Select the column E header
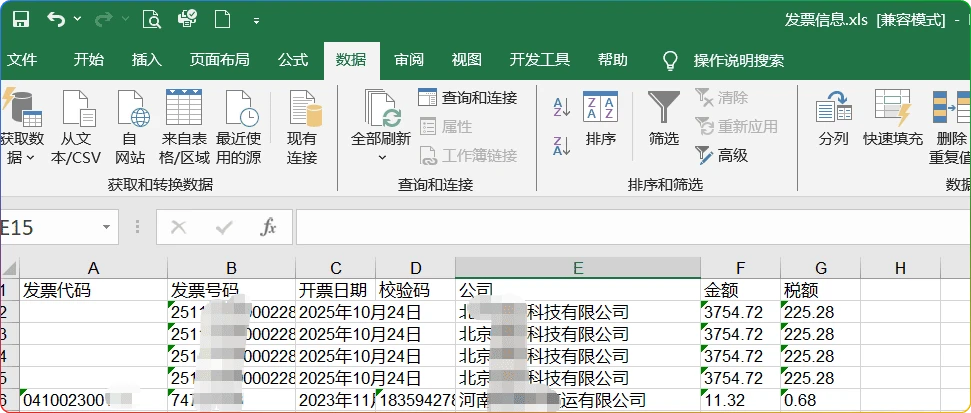The width and height of the screenshot is (971, 413). tap(577, 267)
